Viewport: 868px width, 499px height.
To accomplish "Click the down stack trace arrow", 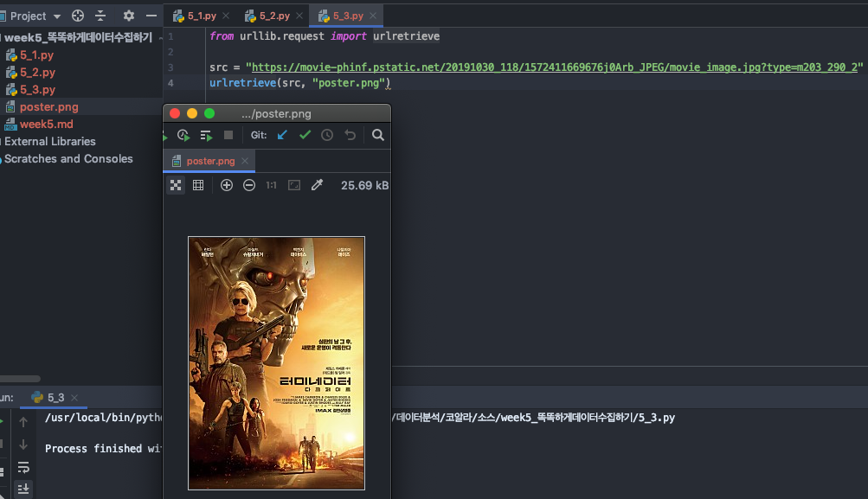I will (23, 445).
